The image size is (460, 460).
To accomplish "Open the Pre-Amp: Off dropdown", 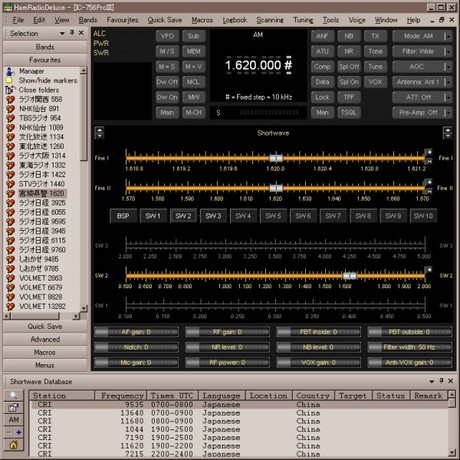I will coord(422,113).
